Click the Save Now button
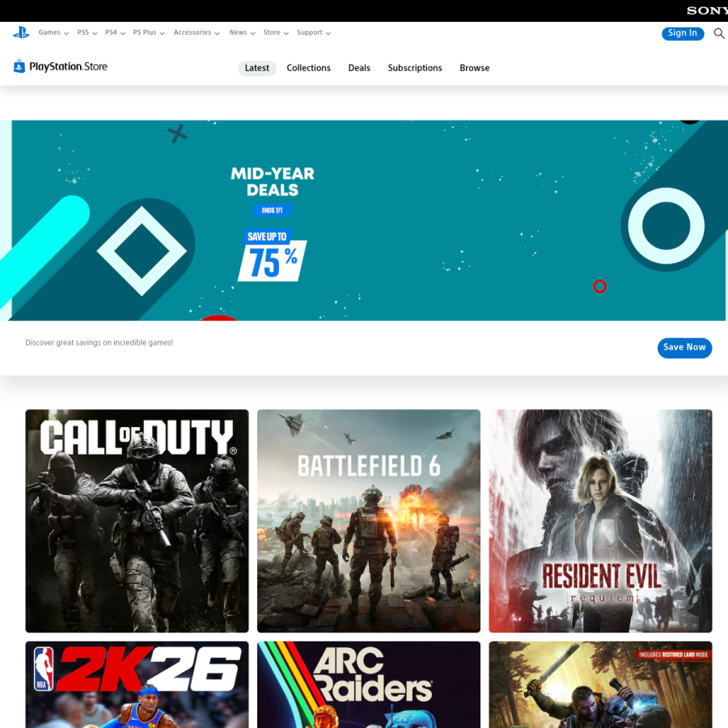 [684, 348]
